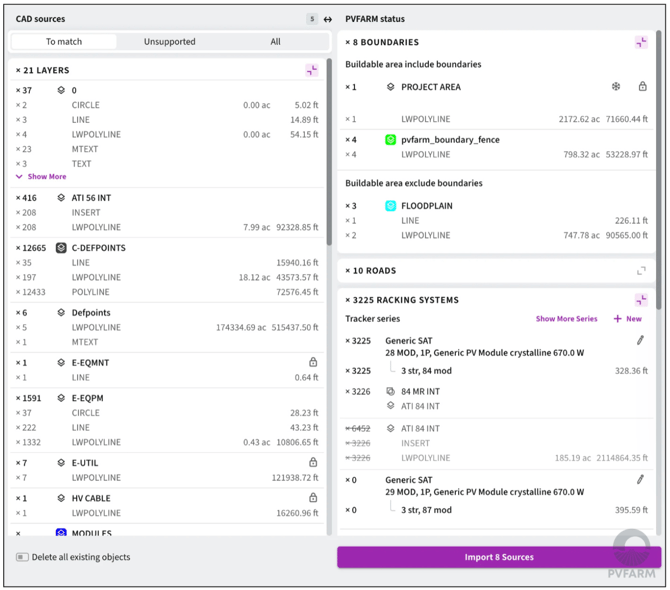
Task: Toggle Delete all existing objects
Action: 22,557
